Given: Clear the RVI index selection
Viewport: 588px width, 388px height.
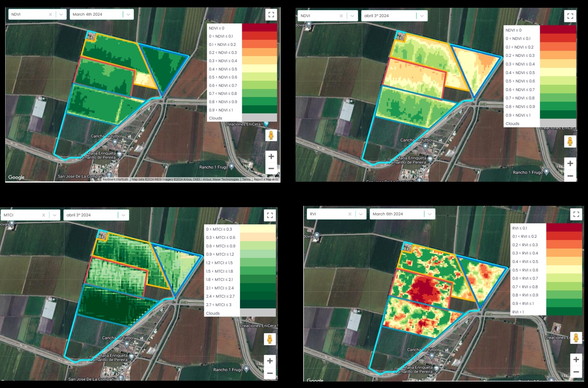Looking at the screenshot, I should coord(350,214).
